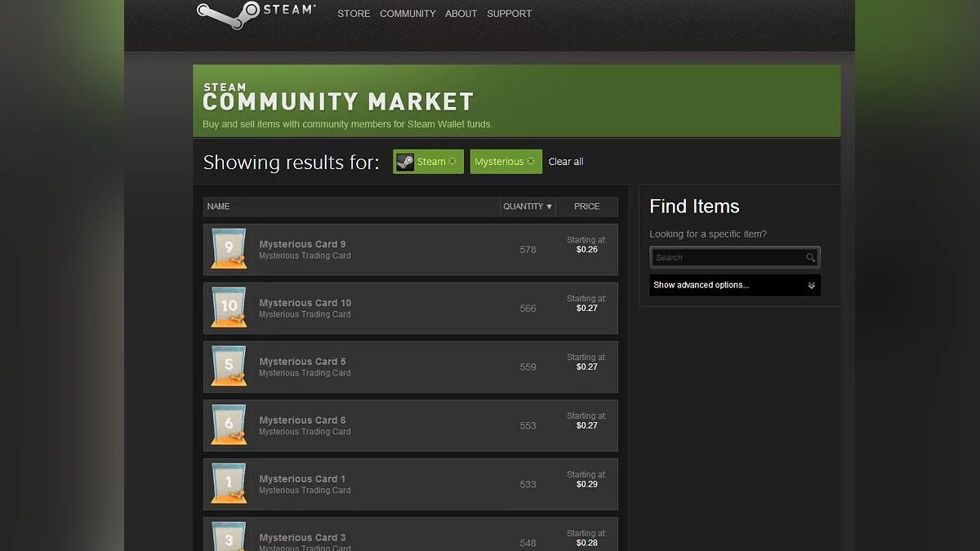Sort listings by NAME column
980x551 pixels.
[351, 207]
